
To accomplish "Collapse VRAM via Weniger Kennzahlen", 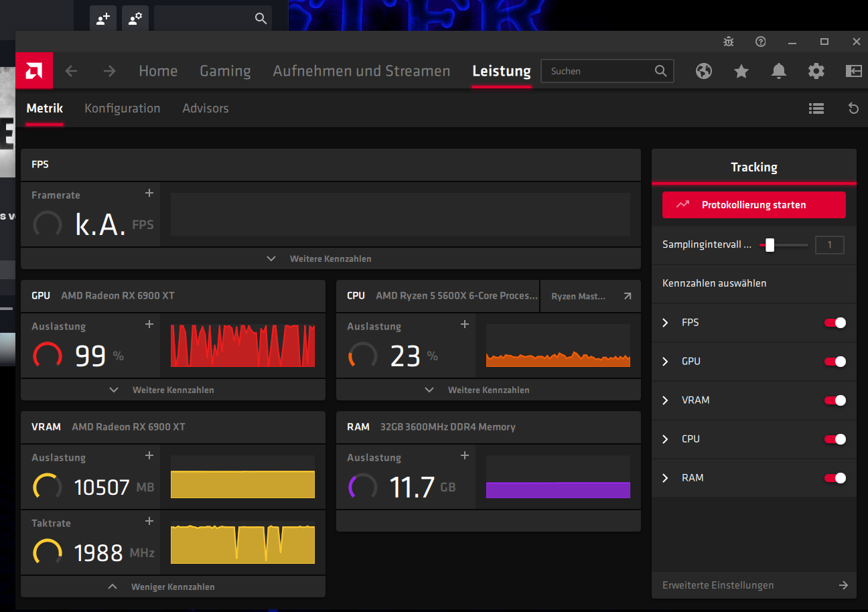I will [173, 587].
